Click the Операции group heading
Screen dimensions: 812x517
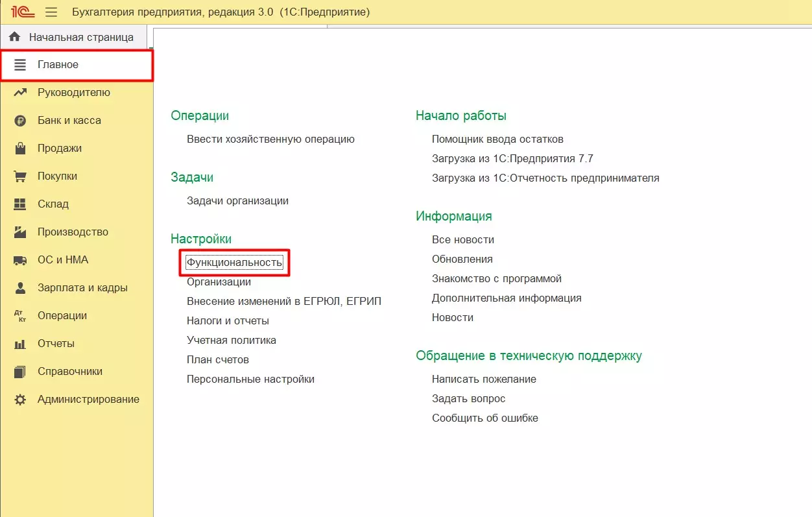coord(200,116)
